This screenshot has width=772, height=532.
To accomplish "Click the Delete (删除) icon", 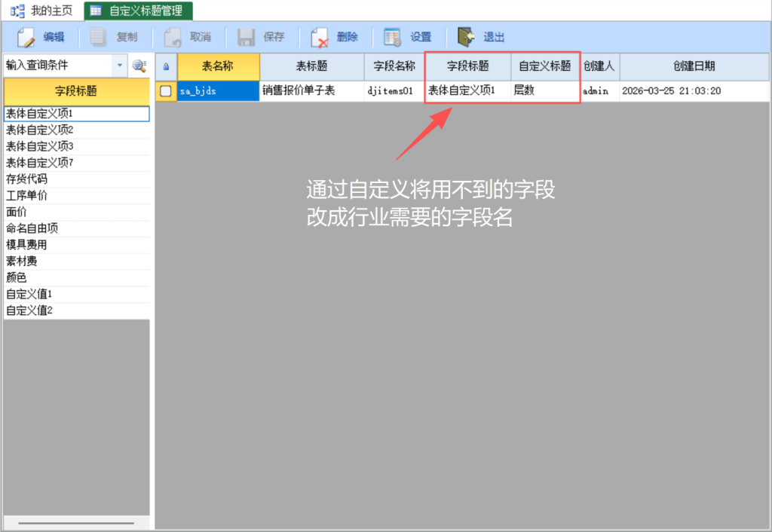I will tap(320, 37).
